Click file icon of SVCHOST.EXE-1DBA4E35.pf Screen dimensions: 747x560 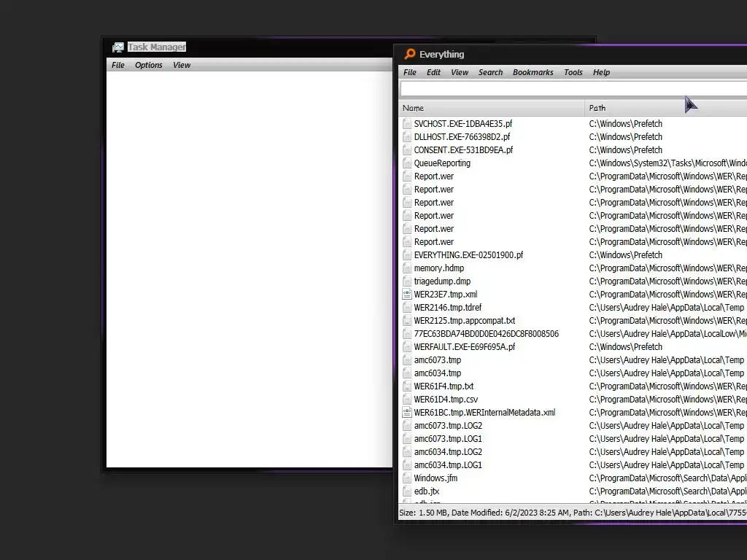[x=407, y=124]
